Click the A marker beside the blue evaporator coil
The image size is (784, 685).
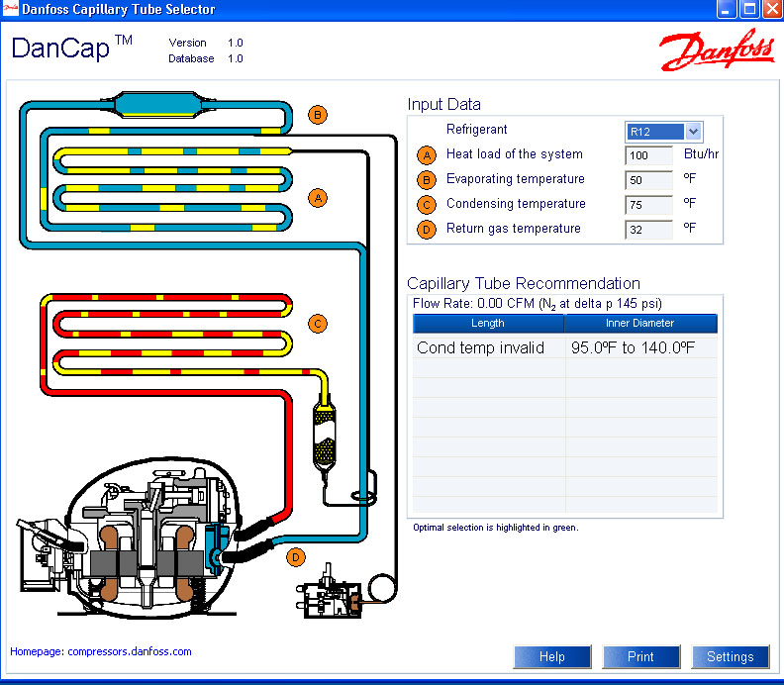click(x=318, y=198)
